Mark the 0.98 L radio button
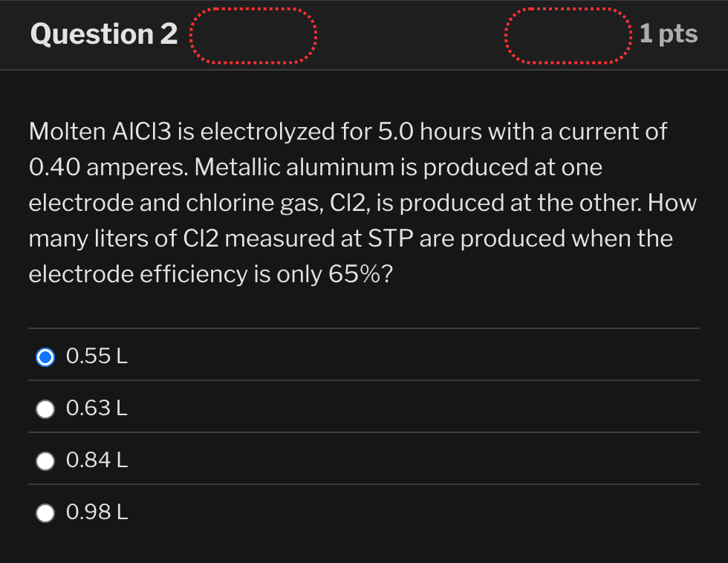 coord(46,512)
